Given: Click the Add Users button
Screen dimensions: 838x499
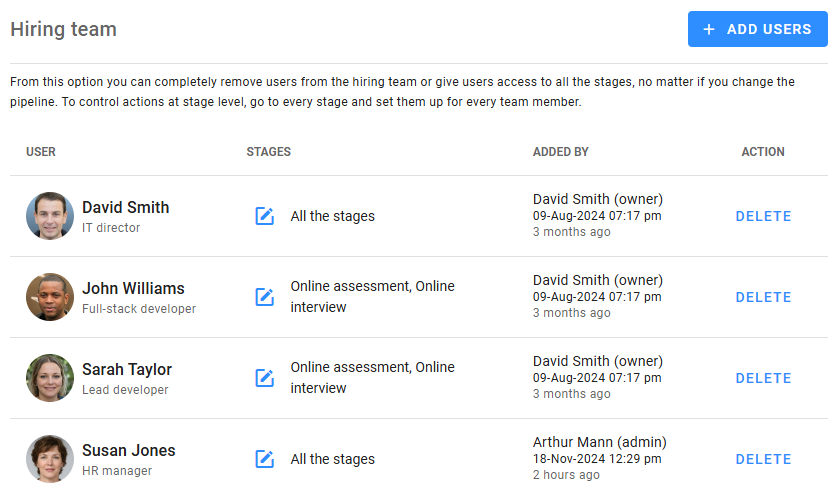Looking at the screenshot, I should (757, 29).
